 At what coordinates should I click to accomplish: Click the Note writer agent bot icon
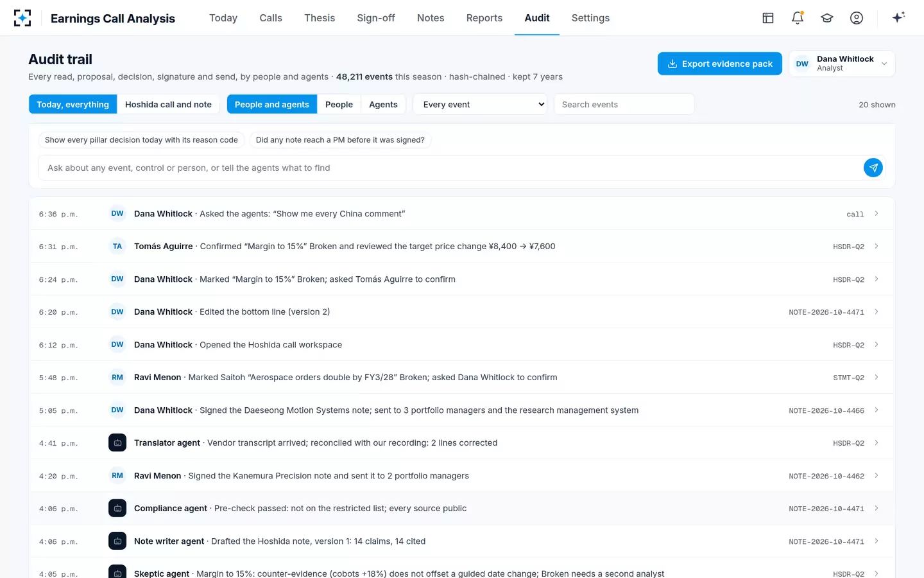coord(117,541)
